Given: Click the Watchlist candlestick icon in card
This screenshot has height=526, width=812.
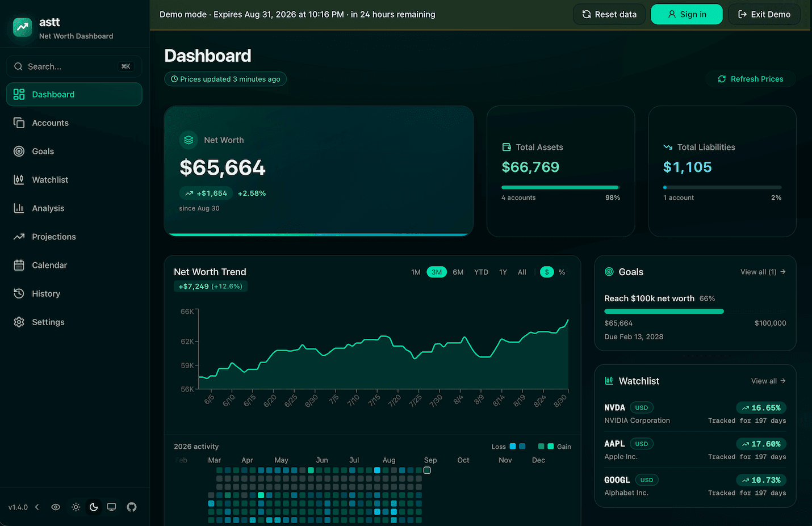Looking at the screenshot, I should coord(609,381).
